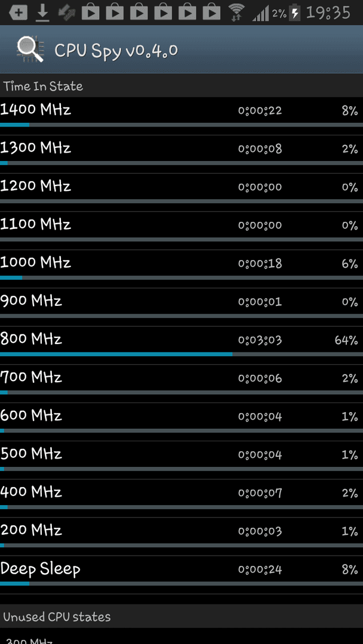Screen dimensions: 363x644
Task: Tap the Unused CPU states header
Action: click(57, 617)
